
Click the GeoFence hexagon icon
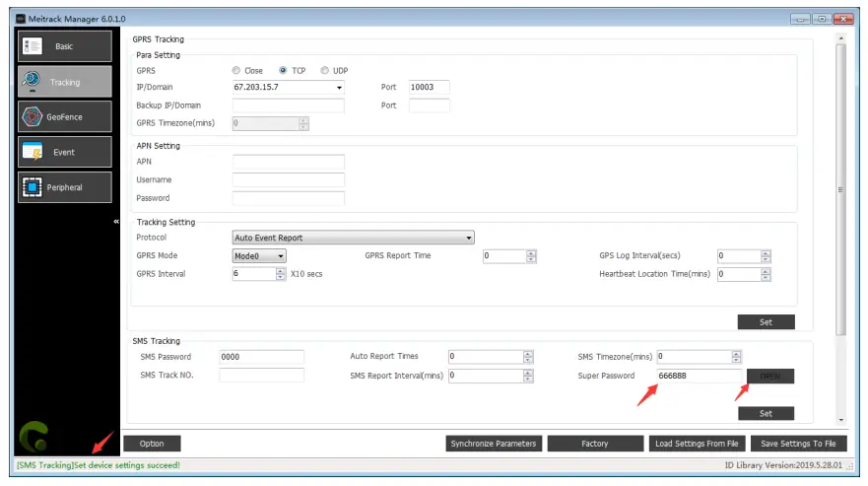click(x=33, y=116)
